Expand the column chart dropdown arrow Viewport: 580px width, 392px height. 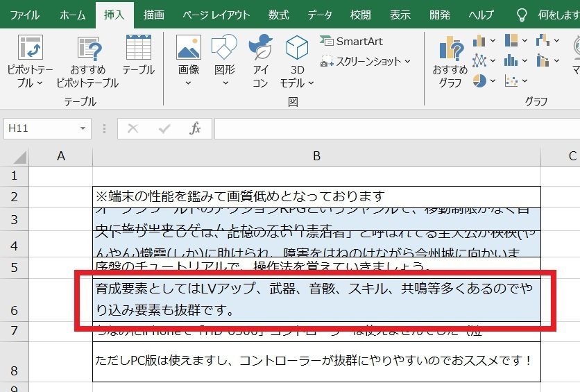(x=493, y=41)
